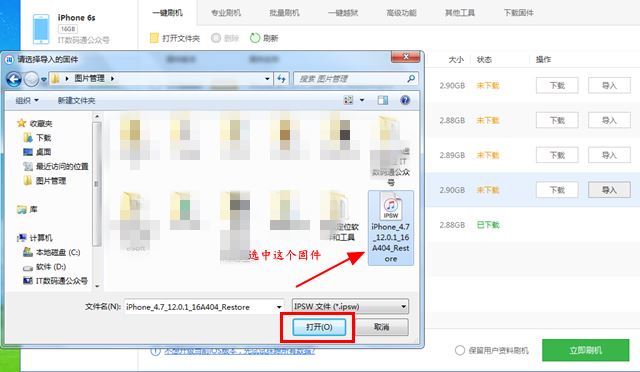Screen dimensions: 640x372
Task: Toggle the 保留用户资料刷机 radio button
Action: [x=460, y=350]
